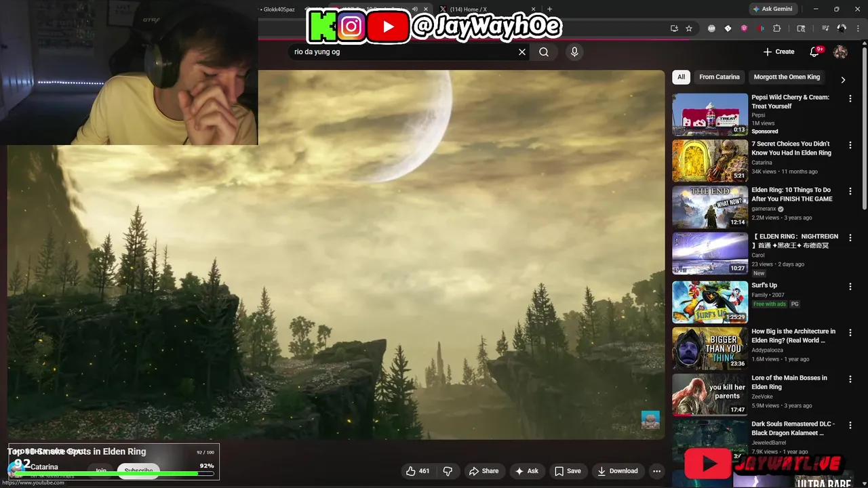Bookmark this page with the star icon

689,28
